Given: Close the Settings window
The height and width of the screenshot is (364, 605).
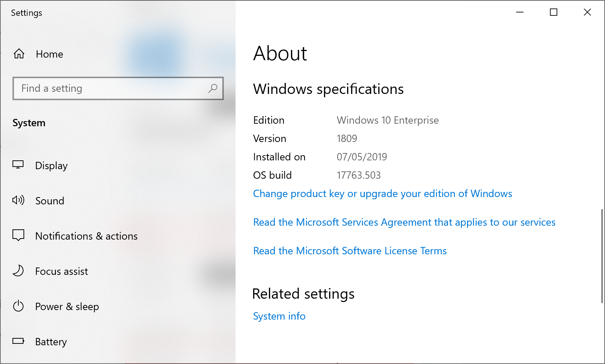Looking at the screenshot, I should [587, 12].
